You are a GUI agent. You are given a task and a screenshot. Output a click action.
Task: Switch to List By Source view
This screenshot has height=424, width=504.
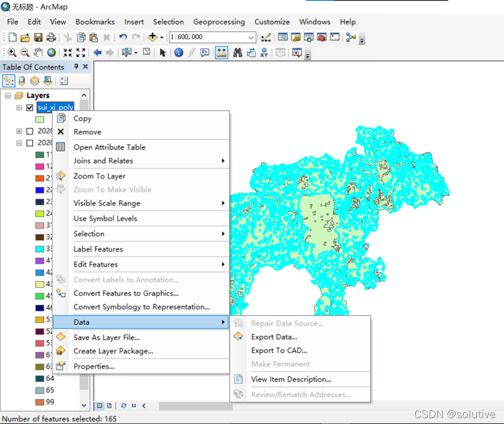[22, 81]
